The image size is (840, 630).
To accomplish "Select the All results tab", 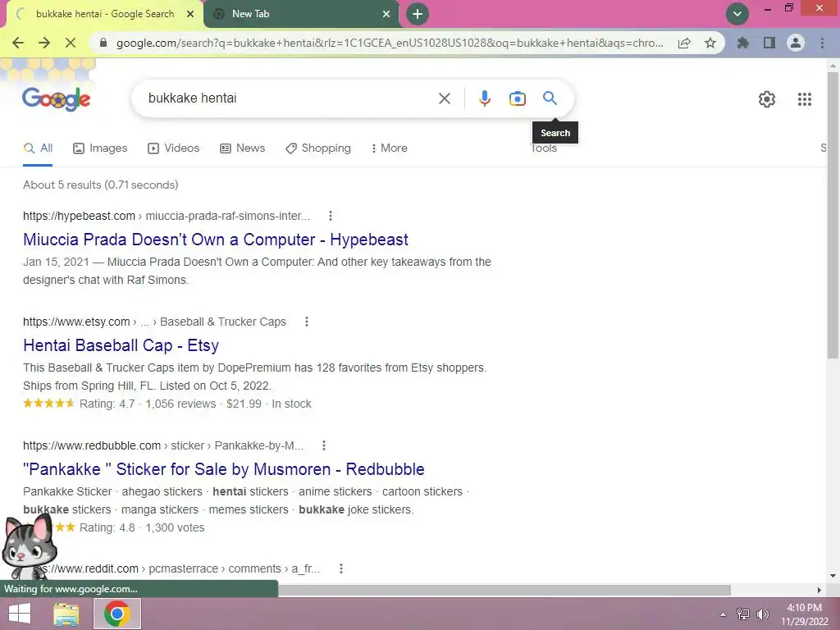I will pyautogui.click(x=38, y=148).
